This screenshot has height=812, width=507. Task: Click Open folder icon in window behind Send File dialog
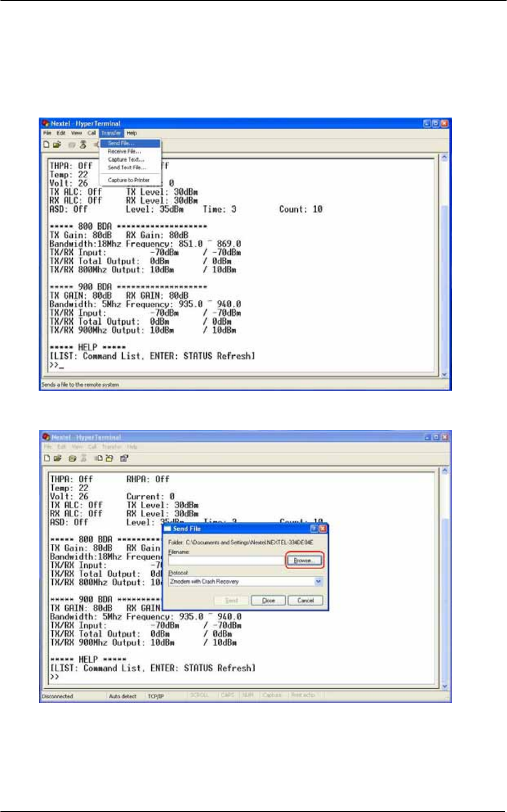(57, 458)
